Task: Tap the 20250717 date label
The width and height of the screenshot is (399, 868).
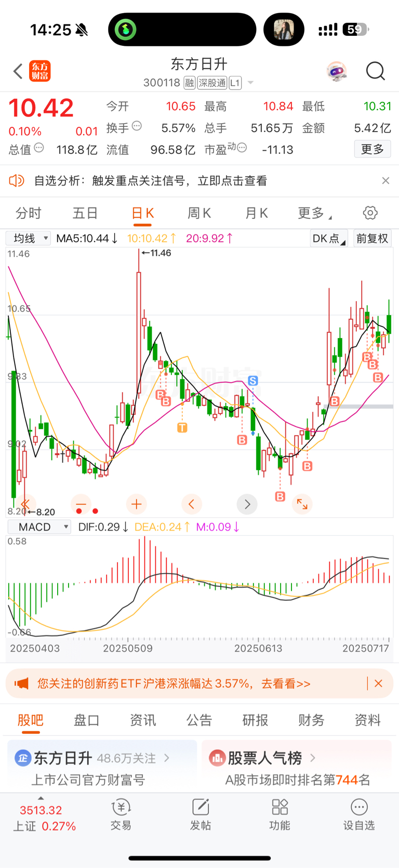Action: tap(366, 649)
